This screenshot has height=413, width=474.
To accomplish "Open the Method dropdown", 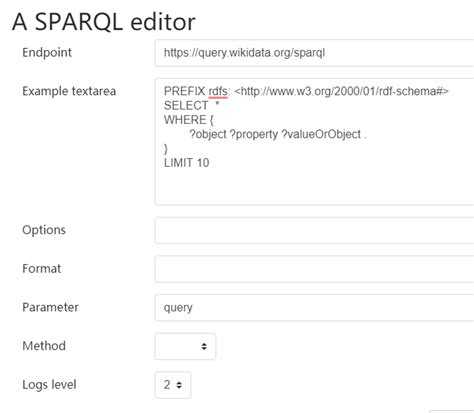I will point(185,346).
